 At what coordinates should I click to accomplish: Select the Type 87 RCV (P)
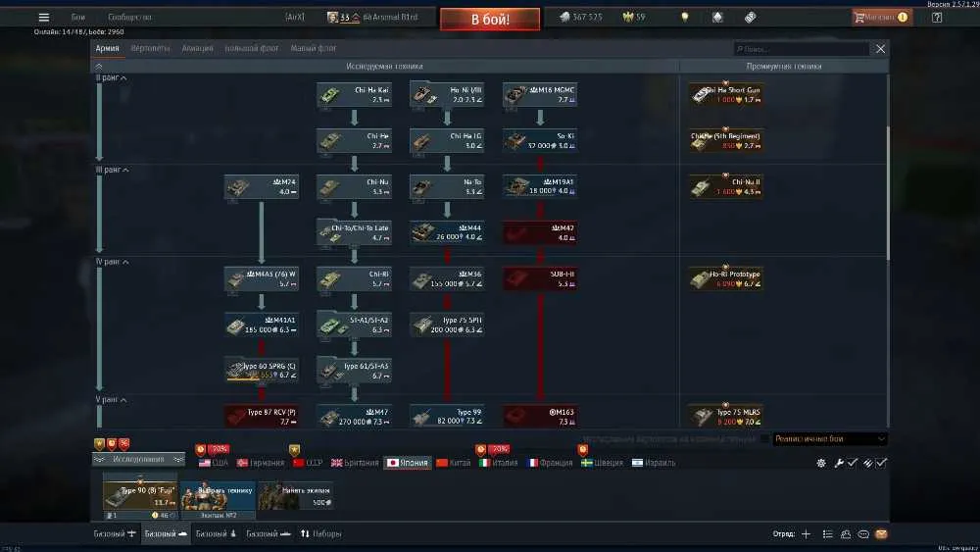[262, 417]
